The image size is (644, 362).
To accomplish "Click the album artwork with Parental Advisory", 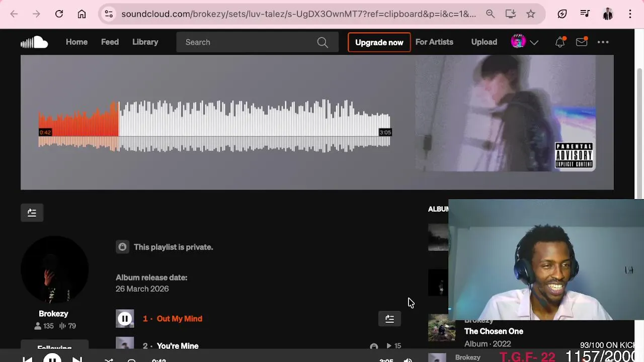I will (505, 113).
